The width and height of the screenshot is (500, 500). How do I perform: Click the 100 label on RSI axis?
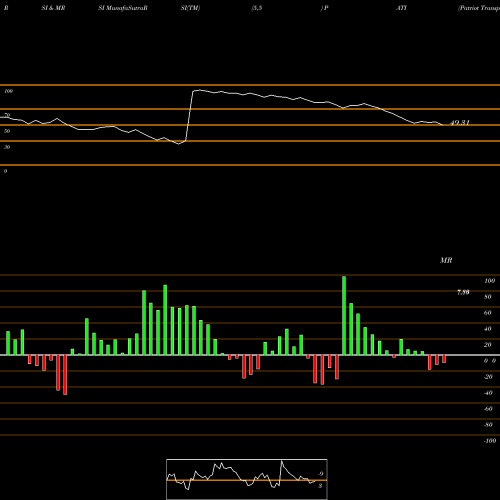(x=8, y=91)
